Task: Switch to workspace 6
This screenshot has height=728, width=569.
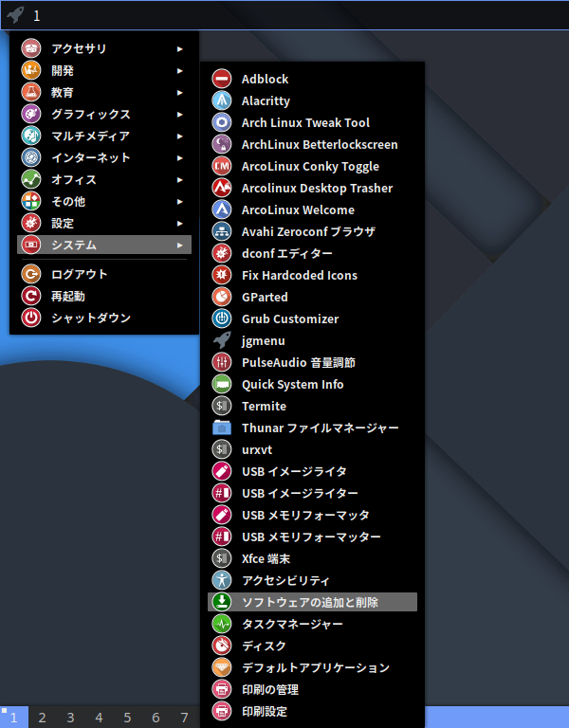Action: pos(156,718)
